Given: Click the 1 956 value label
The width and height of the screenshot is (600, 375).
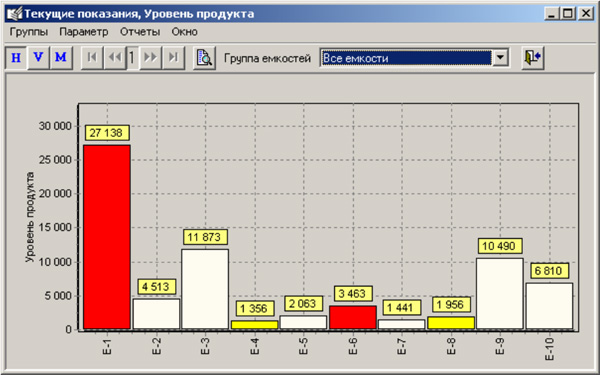Looking at the screenshot, I should 451,305.
